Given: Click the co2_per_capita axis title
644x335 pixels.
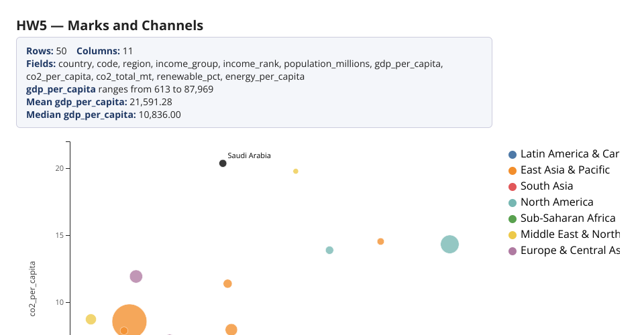Looking at the screenshot, I should pyautogui.click(x=32, y=289).
